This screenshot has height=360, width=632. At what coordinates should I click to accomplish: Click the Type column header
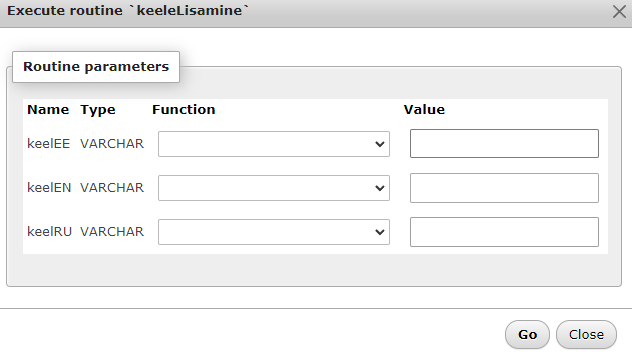pos(98,110)
